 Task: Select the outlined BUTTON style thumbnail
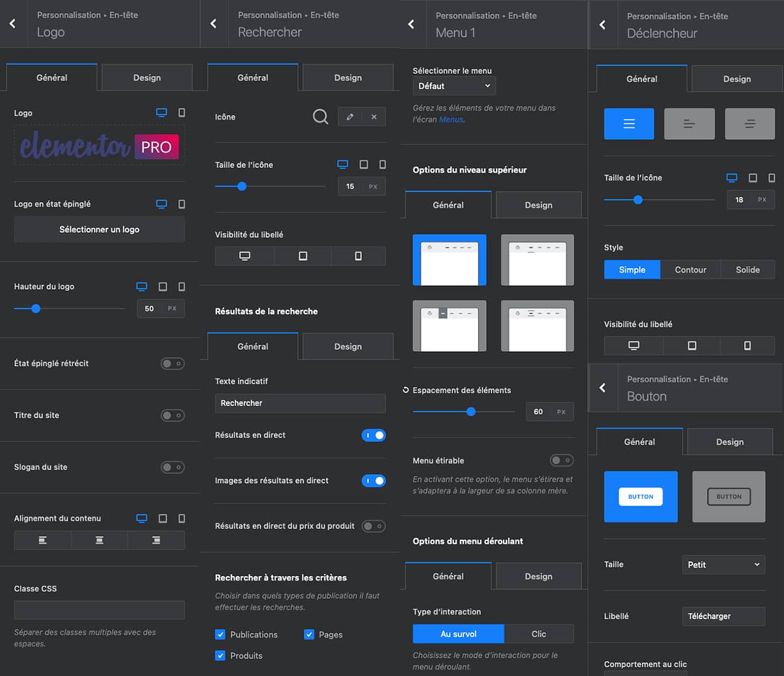click(x=728, y=497)
